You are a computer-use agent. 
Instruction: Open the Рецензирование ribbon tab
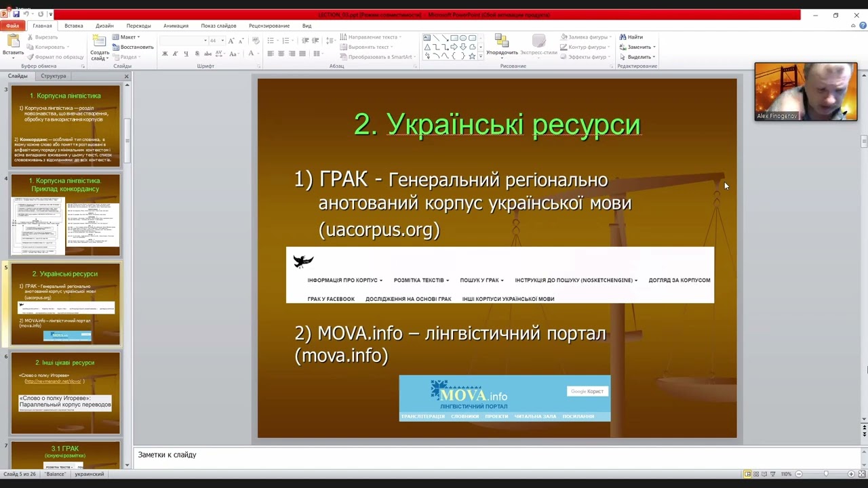point(269,26)
